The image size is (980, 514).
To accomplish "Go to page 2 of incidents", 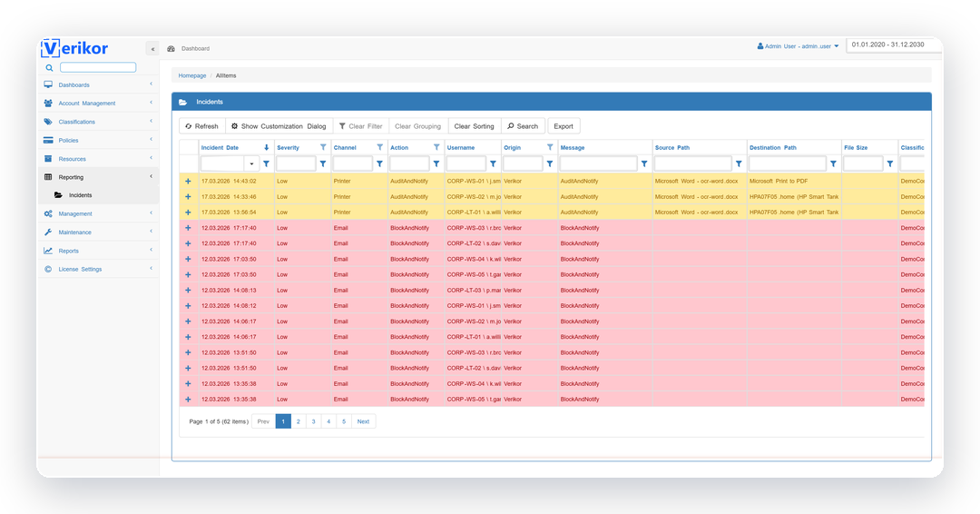I will 299,421.
